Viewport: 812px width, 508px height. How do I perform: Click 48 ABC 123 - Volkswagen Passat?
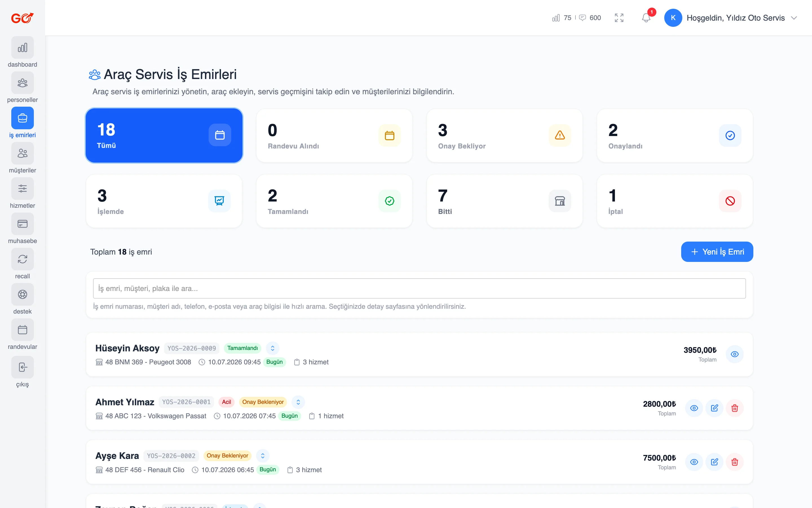(156, 416)
